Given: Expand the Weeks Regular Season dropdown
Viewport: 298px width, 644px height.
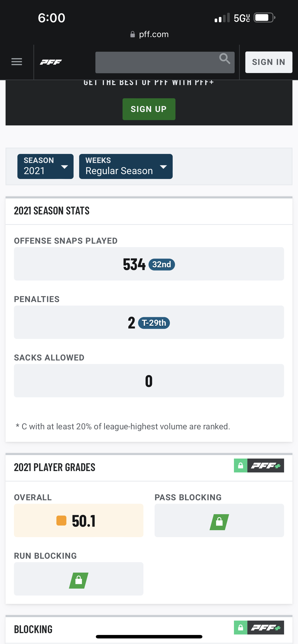Looking at the screenshot, I should coord(126,166).
